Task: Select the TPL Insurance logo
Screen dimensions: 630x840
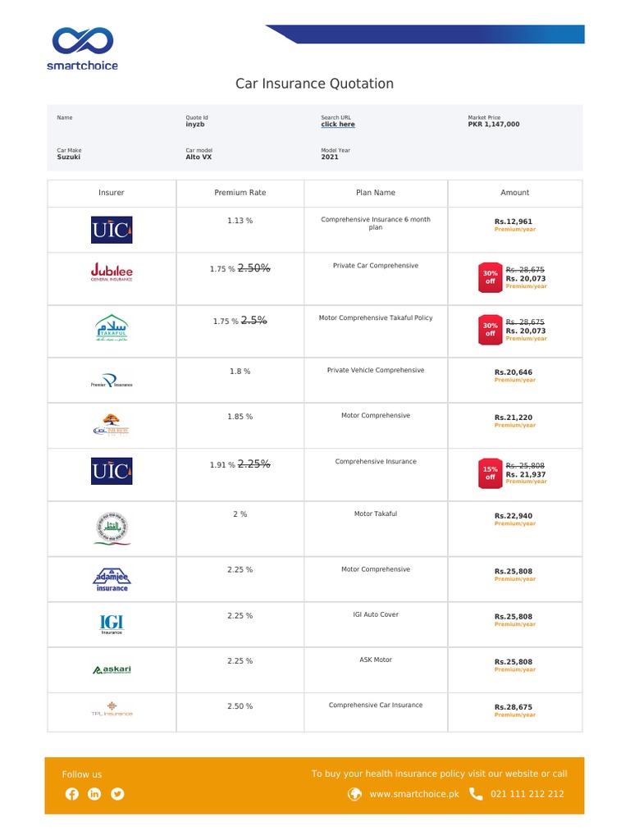Action: [x=112, y=710]
